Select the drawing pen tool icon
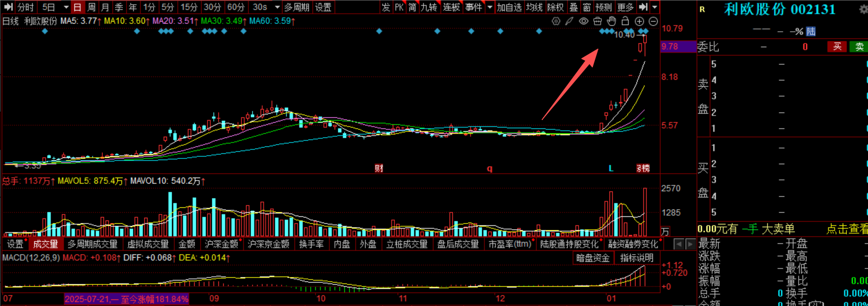868x306 pixels. (570, 21)
